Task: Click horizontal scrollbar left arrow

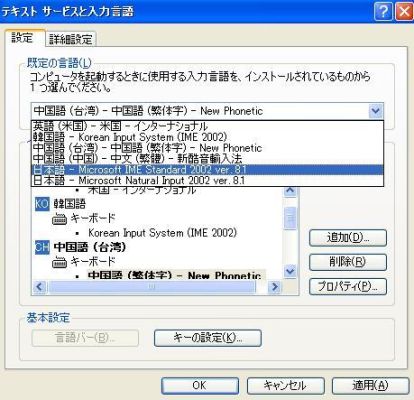Action: (40, 287)
